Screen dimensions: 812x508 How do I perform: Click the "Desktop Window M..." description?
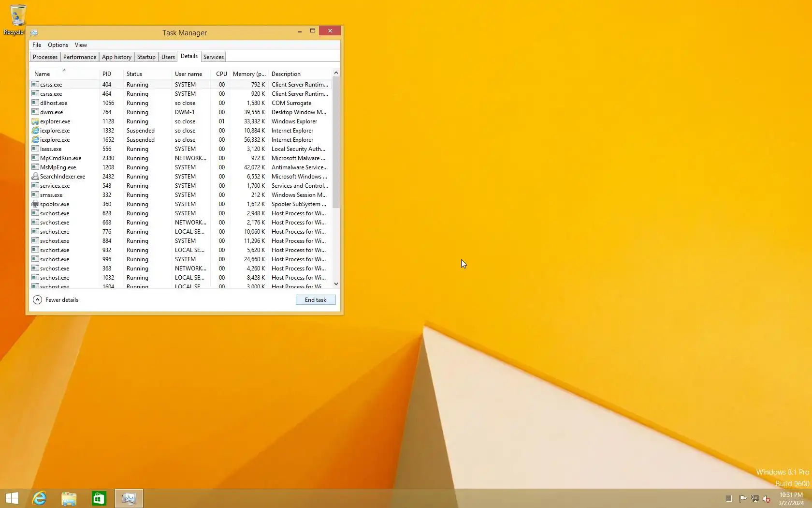coord(299,112)
